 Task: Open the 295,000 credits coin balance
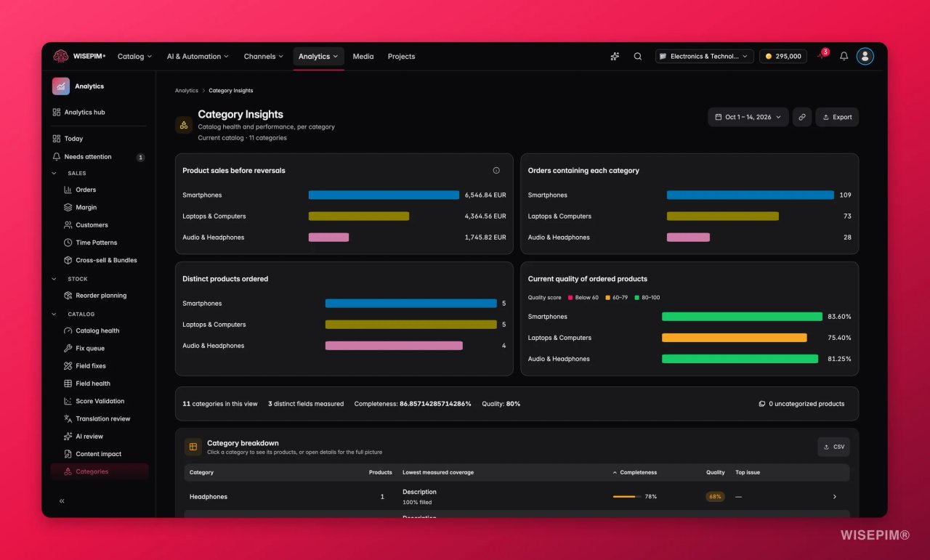(783, 56)
